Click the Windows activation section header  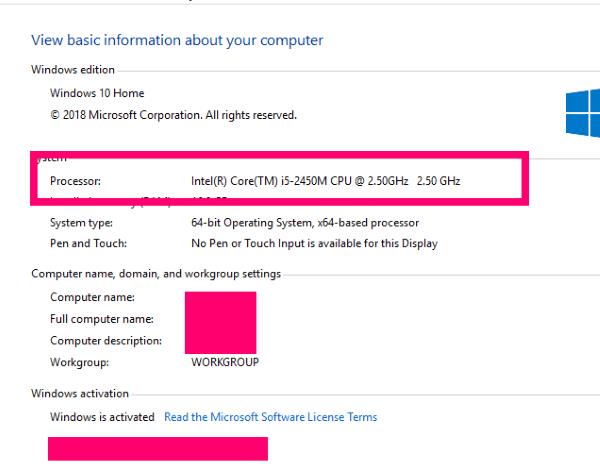click(80, 393)
